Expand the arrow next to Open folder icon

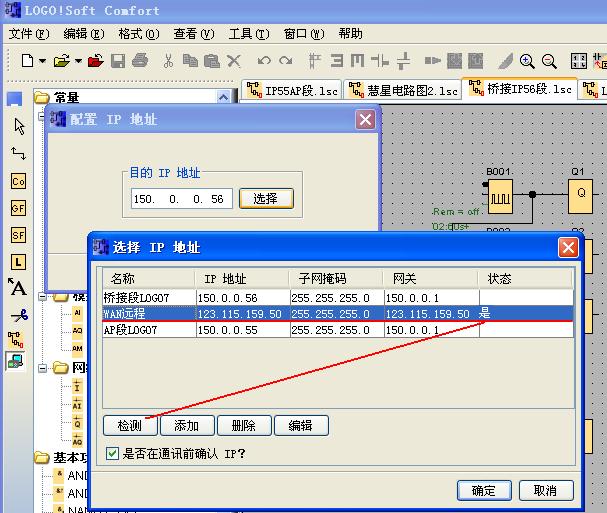pyautogui.click(x=78, y=61)
